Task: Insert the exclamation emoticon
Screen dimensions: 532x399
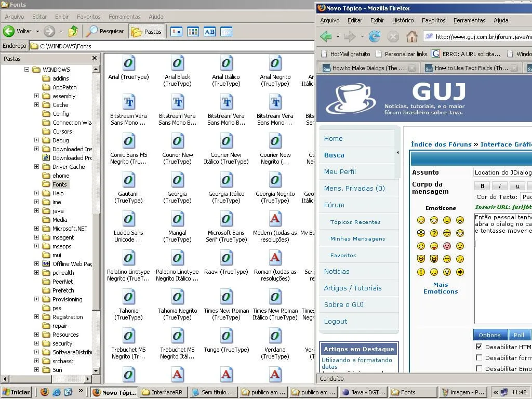Action: tap(421, 272)
